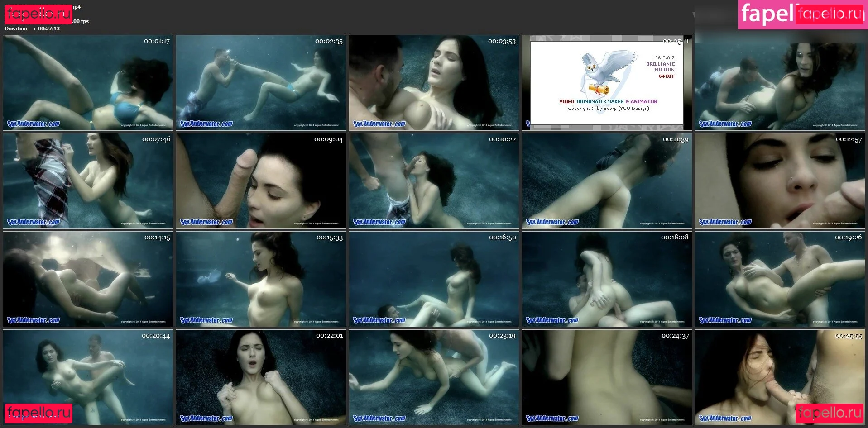Screen dimensions: 868x428
Task: Click the Video Thumbnails Maker & Animator title
Action: pos(608,102)
